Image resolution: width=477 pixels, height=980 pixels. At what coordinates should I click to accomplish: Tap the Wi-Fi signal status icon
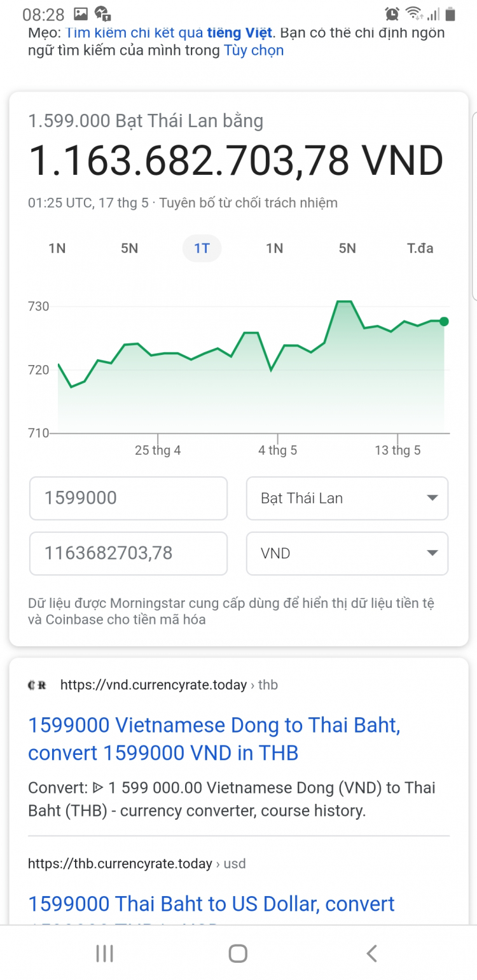point(414,13)
